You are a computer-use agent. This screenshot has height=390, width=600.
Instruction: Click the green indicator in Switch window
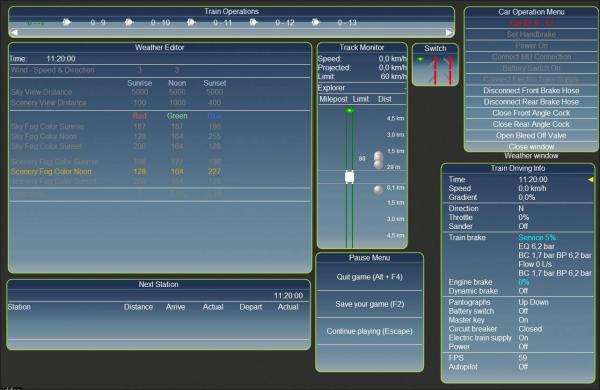420,59
